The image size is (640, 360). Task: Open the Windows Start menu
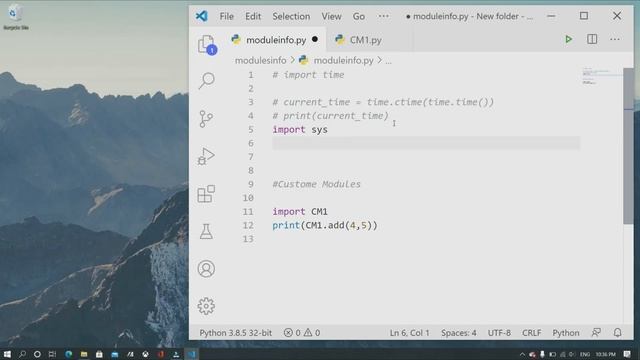click(7, 354)
